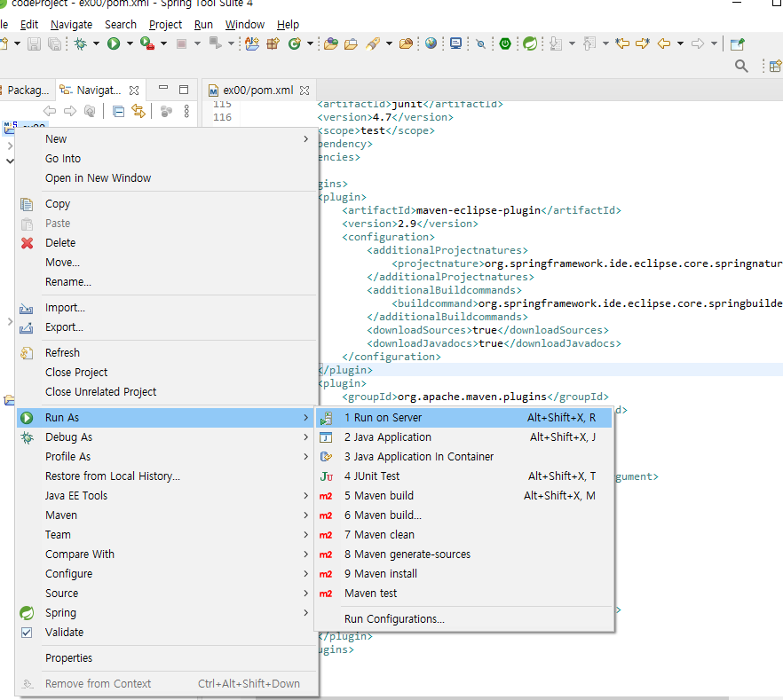Open the Navigator View Menu dots
This screenshot has height=700, width=783.
click(x=186, y=111)
